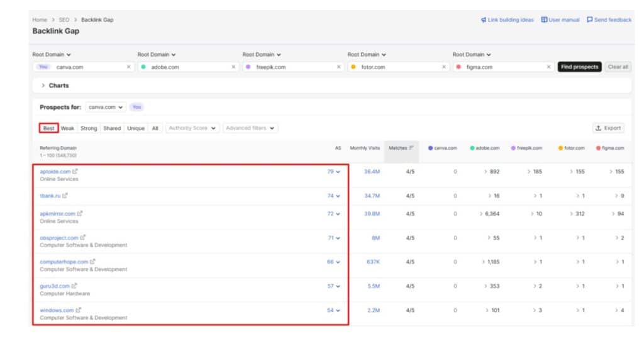The height and width of the screenshot is (351, 644).
Task: Select the Best prospects tab
Action: point(49,128)
